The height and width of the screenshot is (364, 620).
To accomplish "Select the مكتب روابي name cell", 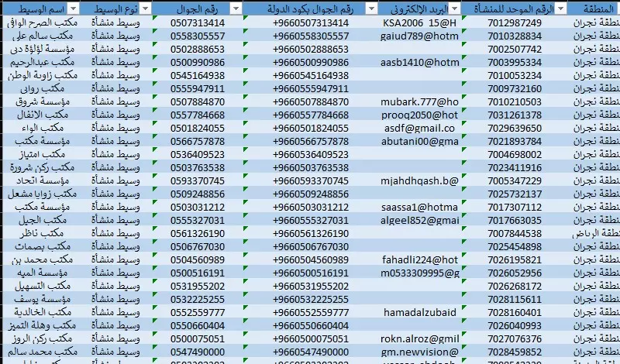I will (41, 88).
